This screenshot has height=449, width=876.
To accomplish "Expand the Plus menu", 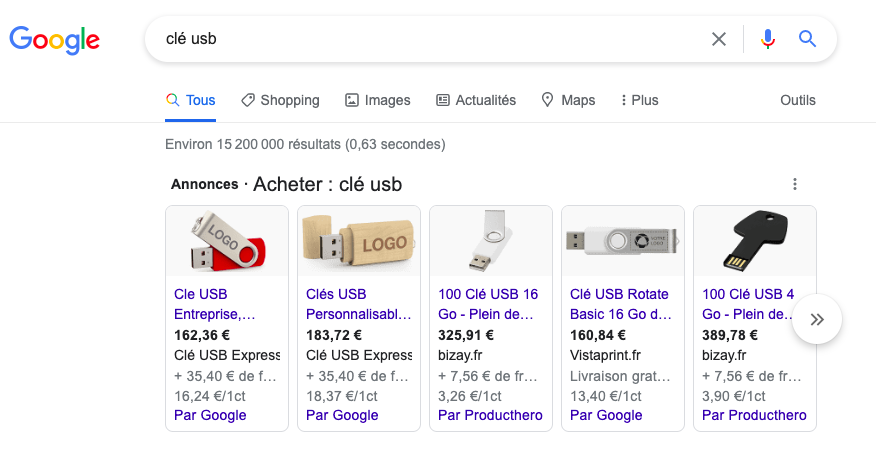I will [x=639, y=100].
